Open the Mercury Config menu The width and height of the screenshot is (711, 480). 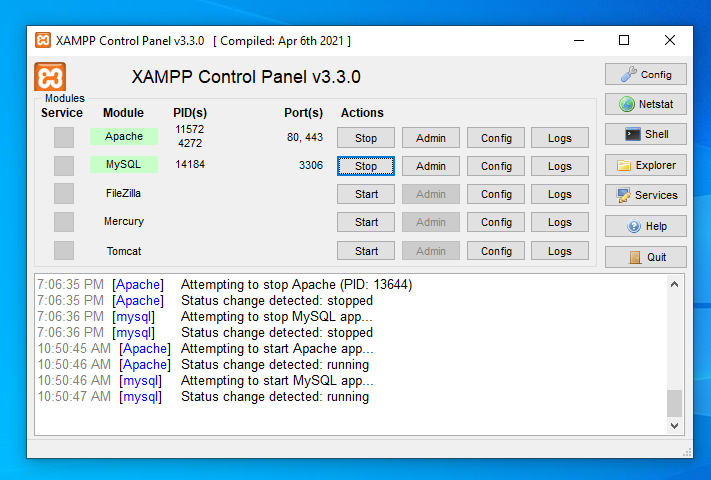(x=496, y=222)
